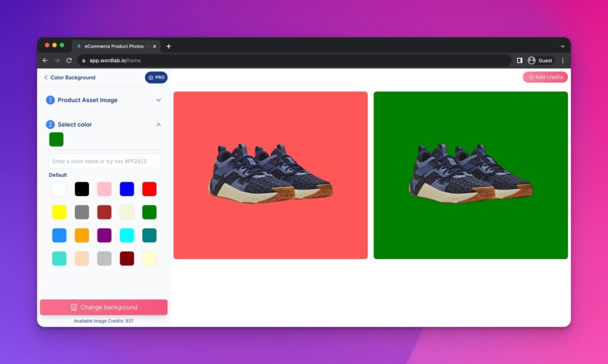
Task: Open the tab list chevron at top right
Action: (562, 46)
